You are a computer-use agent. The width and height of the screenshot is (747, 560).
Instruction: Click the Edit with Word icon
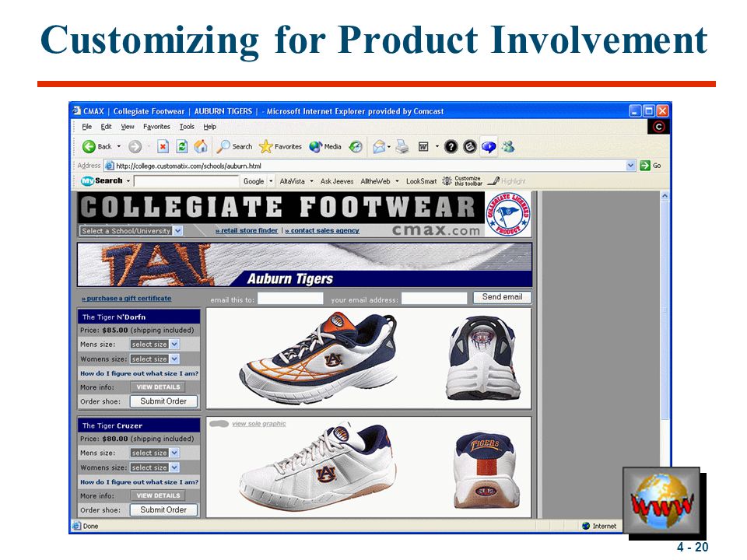tap(423, 147)
